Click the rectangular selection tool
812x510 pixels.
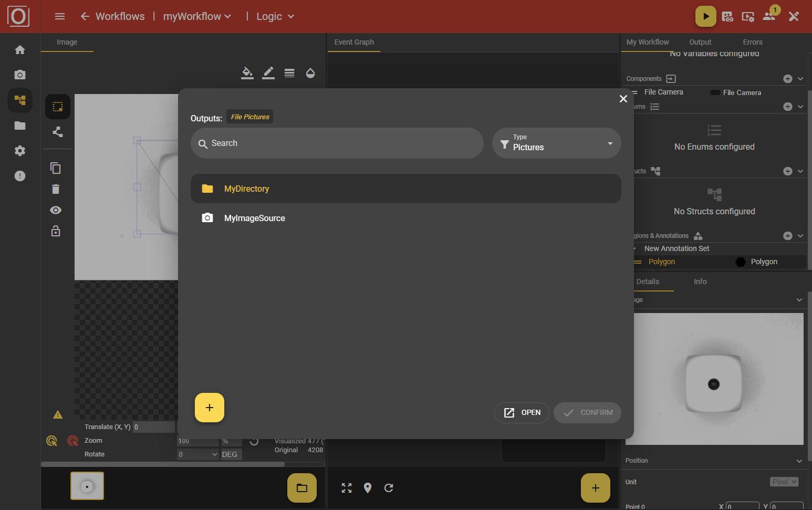click(x=58, y=107)
